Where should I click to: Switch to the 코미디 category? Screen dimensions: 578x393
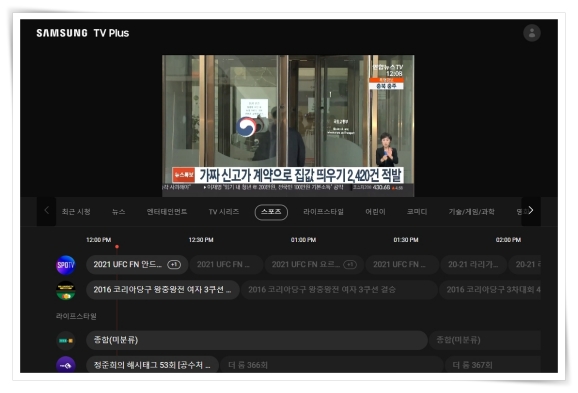pyautogui.click(x=417, y=212)
